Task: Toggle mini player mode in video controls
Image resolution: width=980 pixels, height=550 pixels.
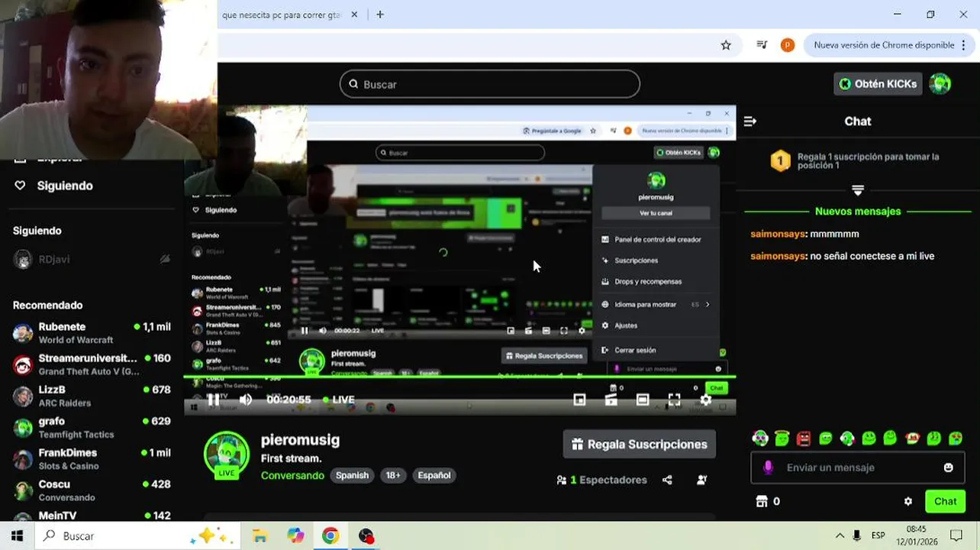Action: pos(579,400)
